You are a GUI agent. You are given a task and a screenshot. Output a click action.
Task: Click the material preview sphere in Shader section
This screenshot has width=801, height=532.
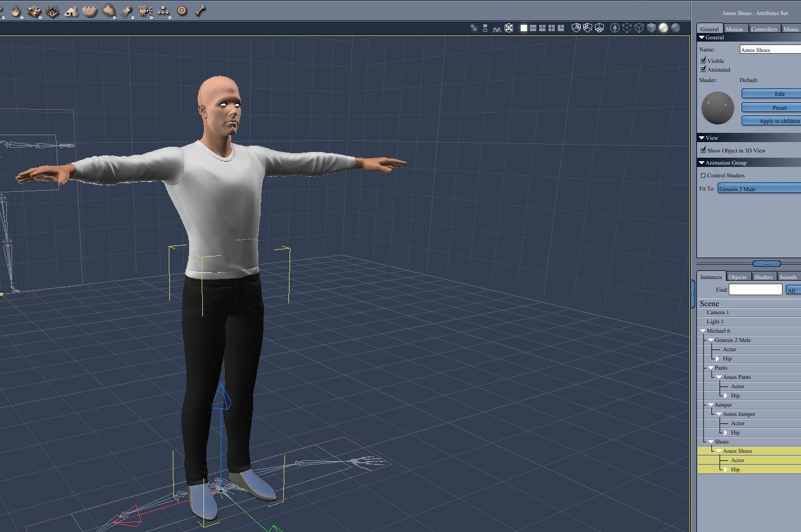(x=717, y=107)
